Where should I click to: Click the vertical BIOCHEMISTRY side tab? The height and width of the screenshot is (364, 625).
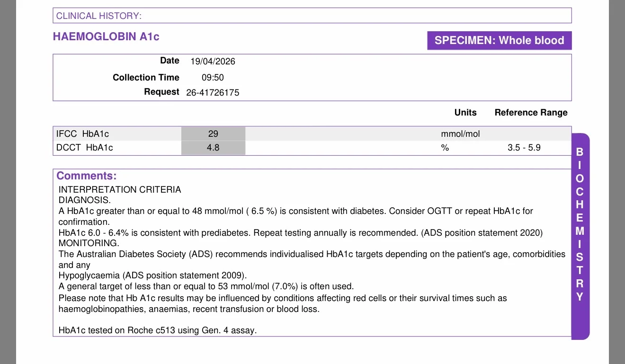(580, 236)
